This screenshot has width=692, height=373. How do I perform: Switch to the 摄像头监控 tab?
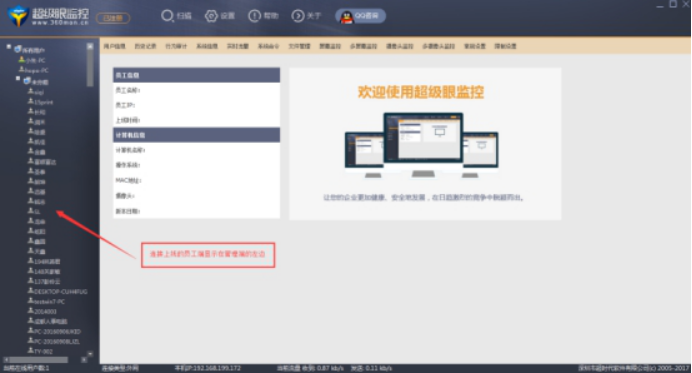tap(400, 46)
